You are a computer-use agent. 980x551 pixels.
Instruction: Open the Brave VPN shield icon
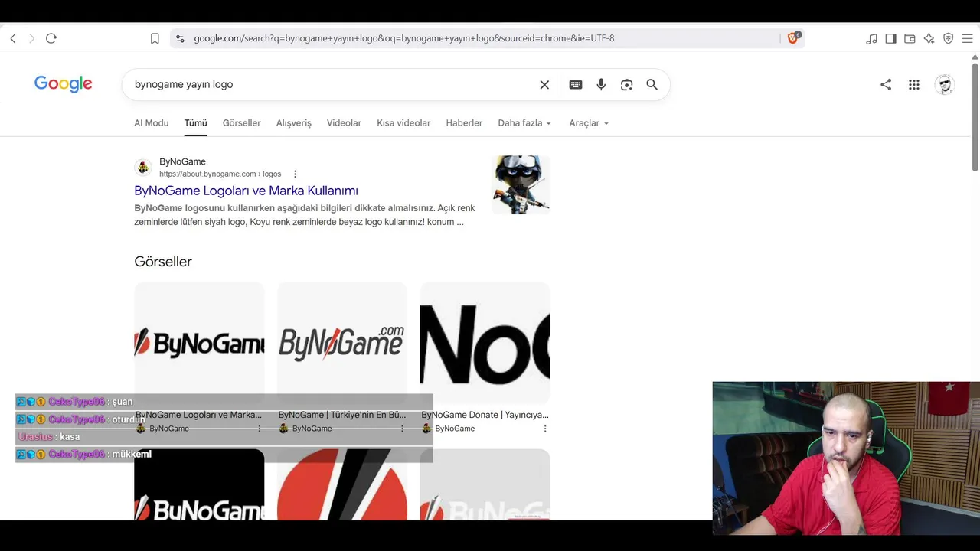point(948,38)
